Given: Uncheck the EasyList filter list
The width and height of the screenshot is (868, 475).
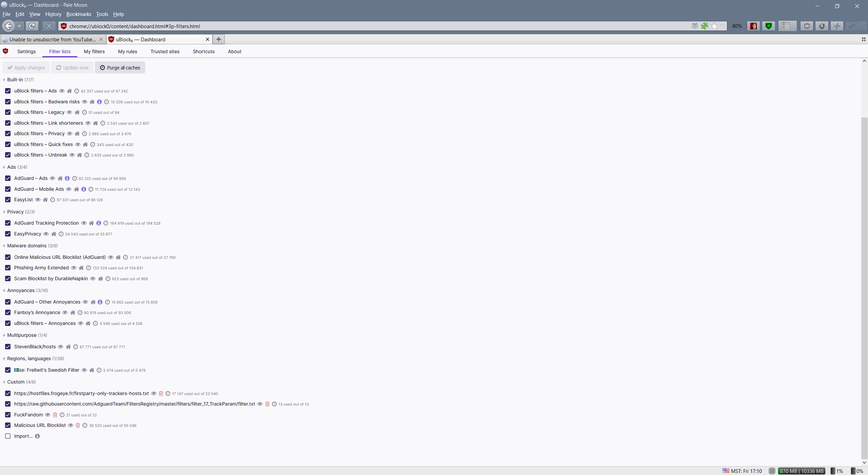Looking at the screenshot, I should click(x=8, y=200).
